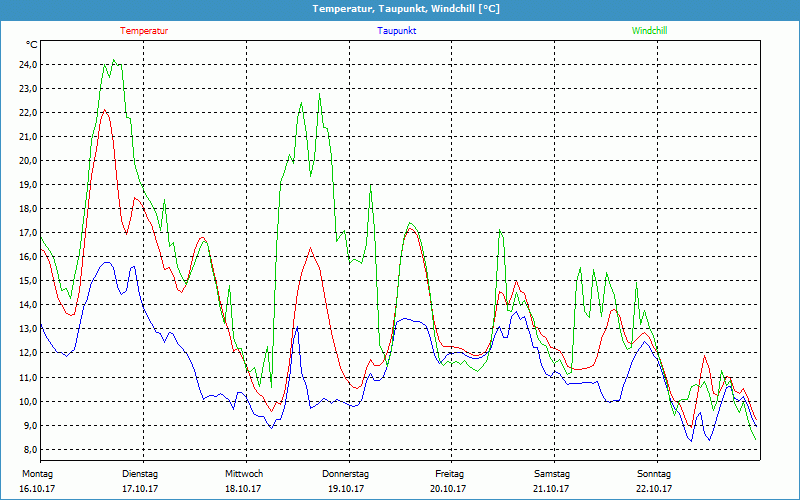Click the Montag day label
This screenshot has height=500, width=800.
(x=37, y=474)
